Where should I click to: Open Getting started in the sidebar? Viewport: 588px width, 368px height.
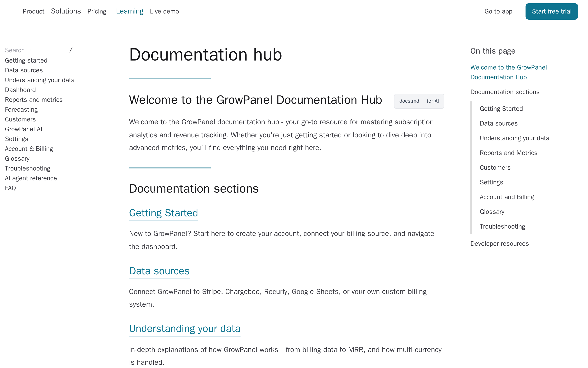point(26,60)
